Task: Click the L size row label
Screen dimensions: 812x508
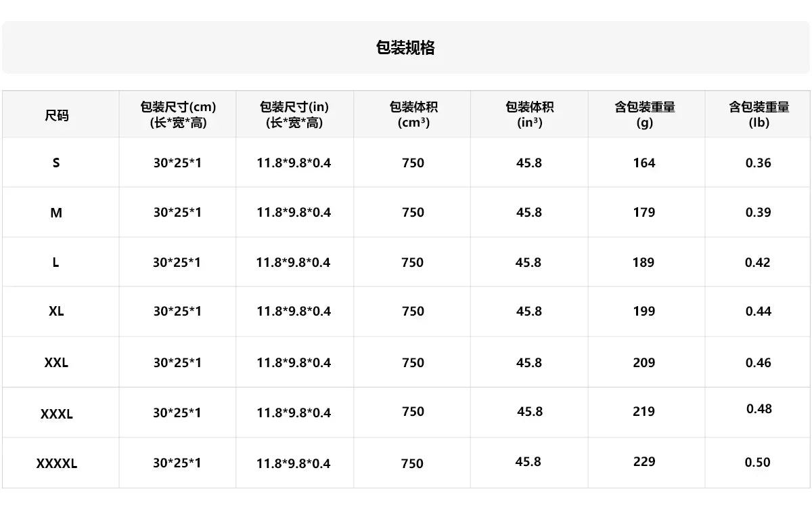Action: click(56, 263)
